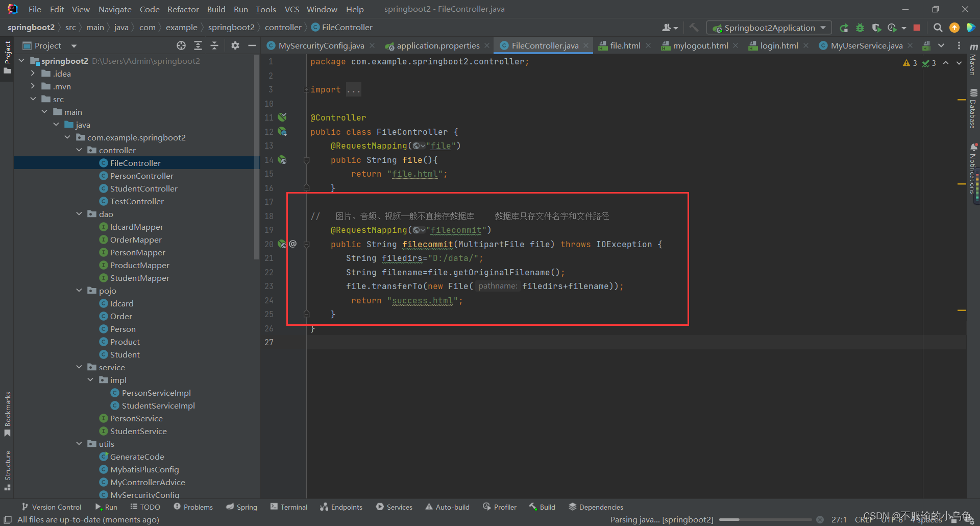980x526 pixels.
Task: Open the Version Control tool window
Action: coord(52,507)
